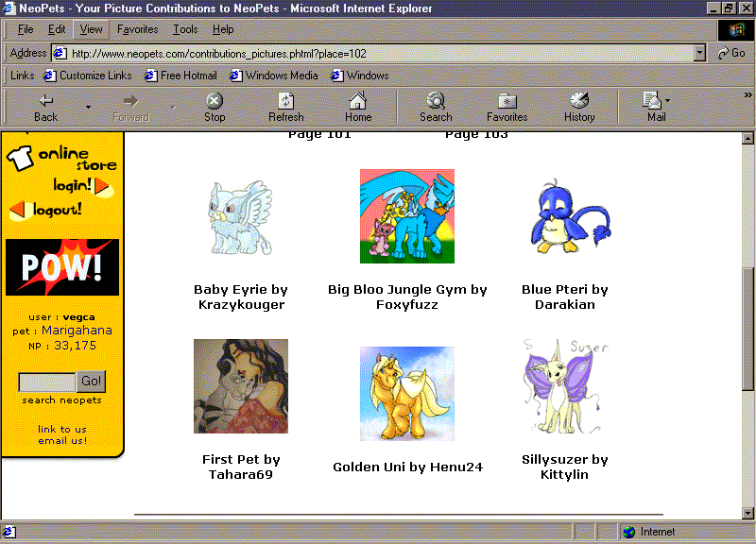This screenshot has width=756, height=544.
Task: Click the 'link to us' link
Action: (x=62, y=429)
